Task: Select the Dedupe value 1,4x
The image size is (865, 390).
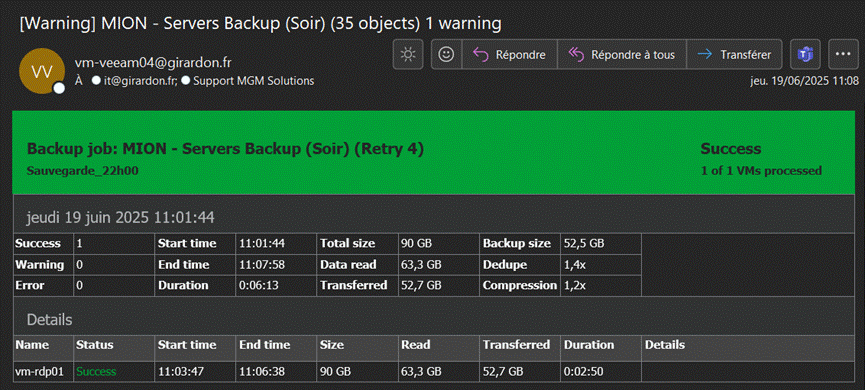Action: (x=574, y=265)
